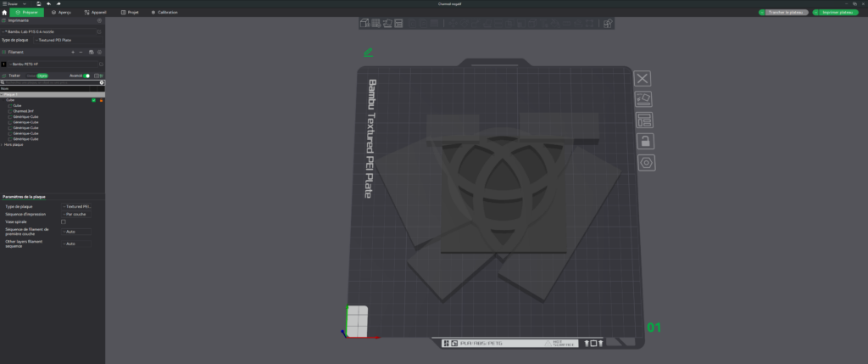This screenshot has height=364, width=868.
Task: Open the Assembly view icon in the toolbar
Action: [x=608, y=23]
